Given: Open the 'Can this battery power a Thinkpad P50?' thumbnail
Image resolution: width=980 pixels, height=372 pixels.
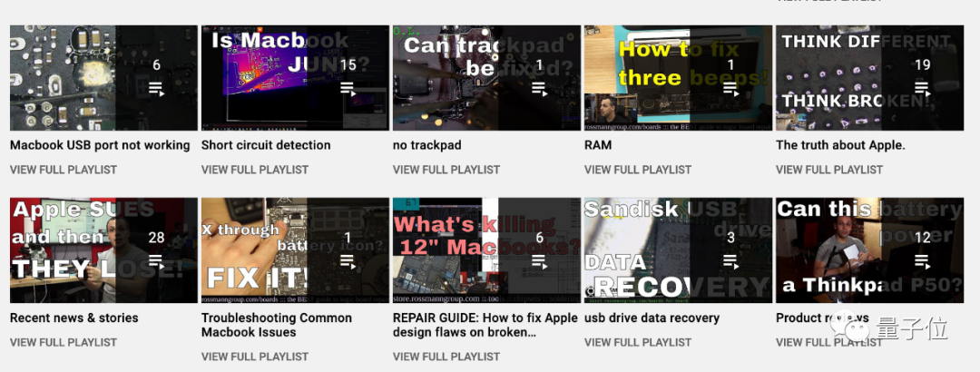Looking at the screenshot, I should point(870,250).
